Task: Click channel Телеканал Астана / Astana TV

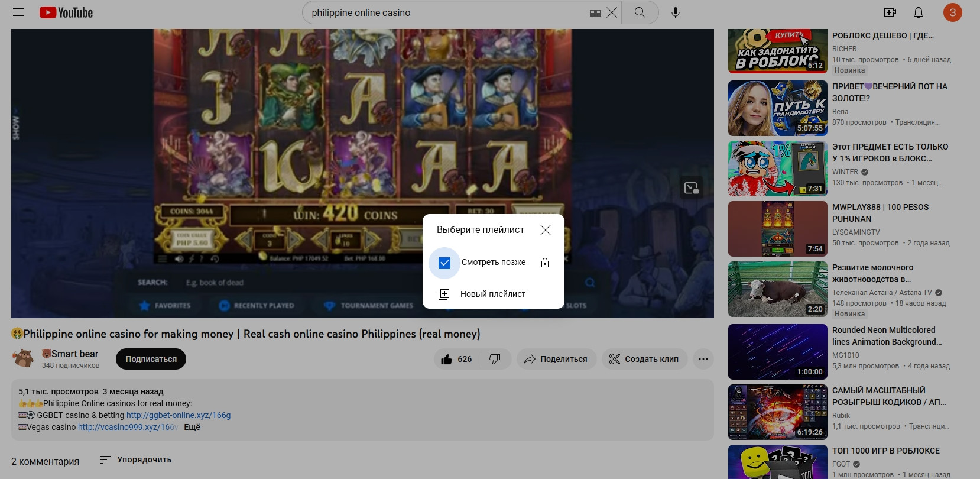Action: click(882, 293)
